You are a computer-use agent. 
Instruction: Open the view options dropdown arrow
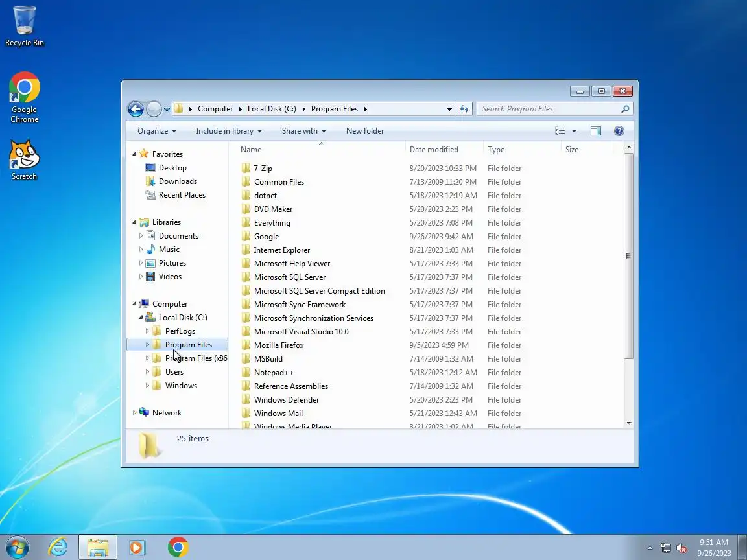click(x=574, y=131)
